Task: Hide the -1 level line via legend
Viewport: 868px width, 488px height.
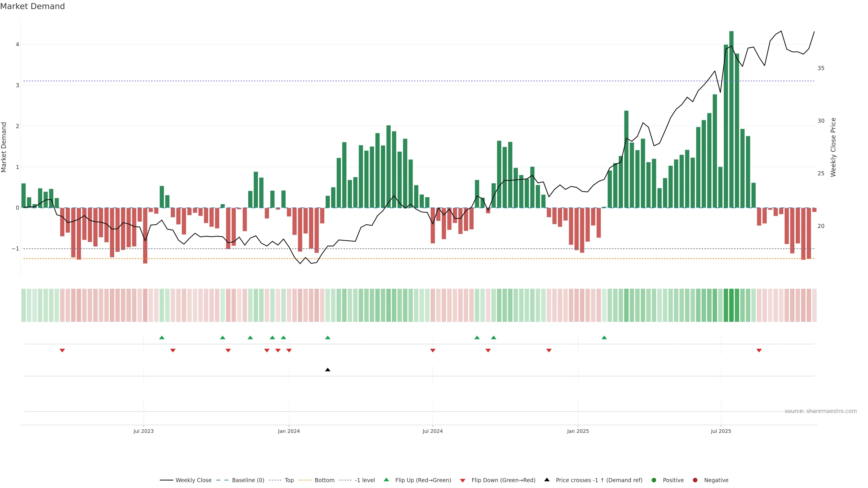Action: pos(365,480)
